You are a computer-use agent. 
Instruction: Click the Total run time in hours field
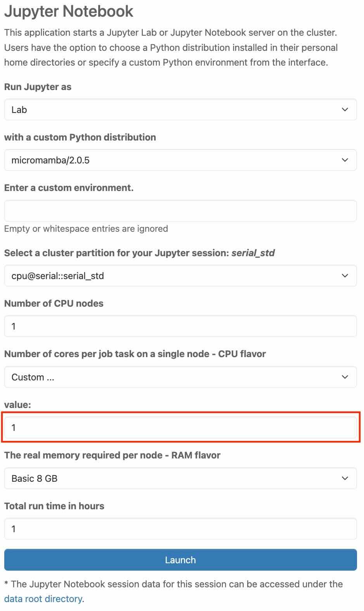[x=180, y=529]
